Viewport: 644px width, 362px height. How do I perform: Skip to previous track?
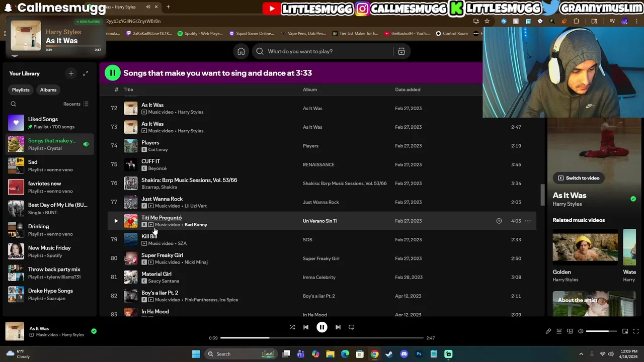click(306, 327)
